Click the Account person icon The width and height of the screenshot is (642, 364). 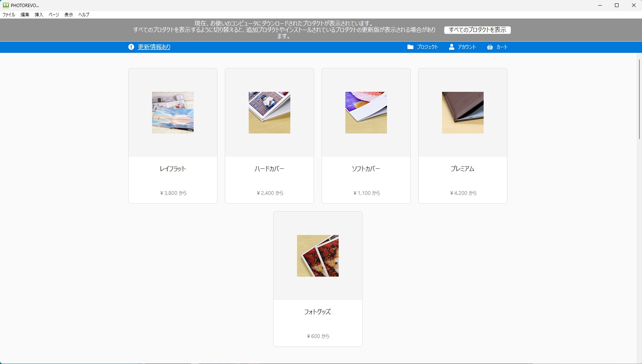pos(452,47)
